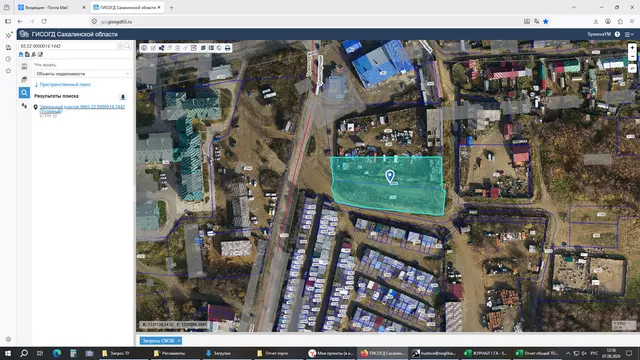This screenshot has width=640, height=360.
Task: Switch to the Входящие Почта Mail browser tab
Action: pos(48,7)
